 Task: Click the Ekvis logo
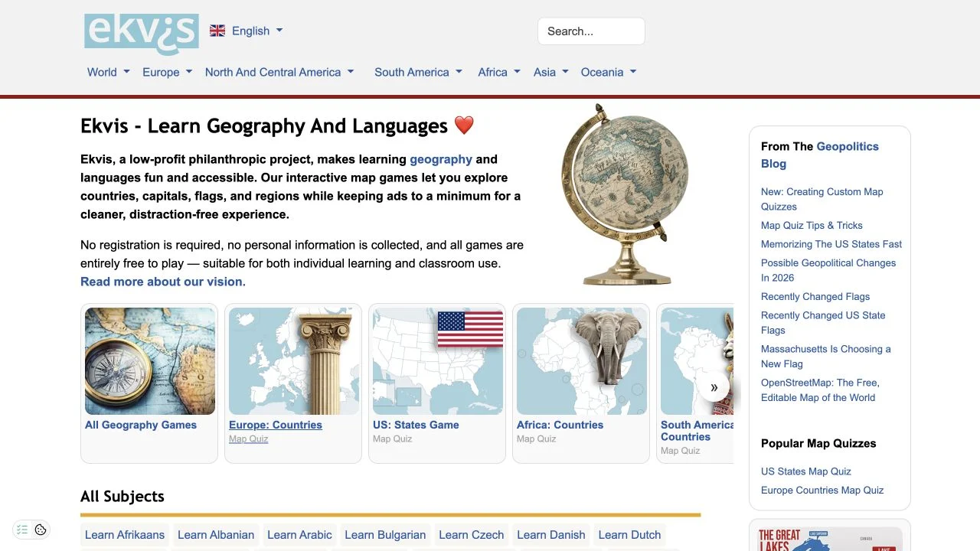pyautogui.click(x=142, y=34)
